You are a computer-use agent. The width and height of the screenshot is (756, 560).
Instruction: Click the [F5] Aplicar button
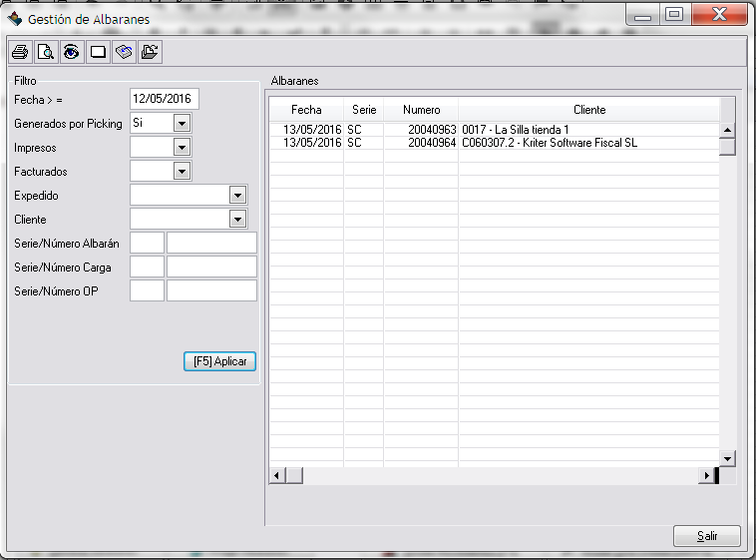pos(219,361)
